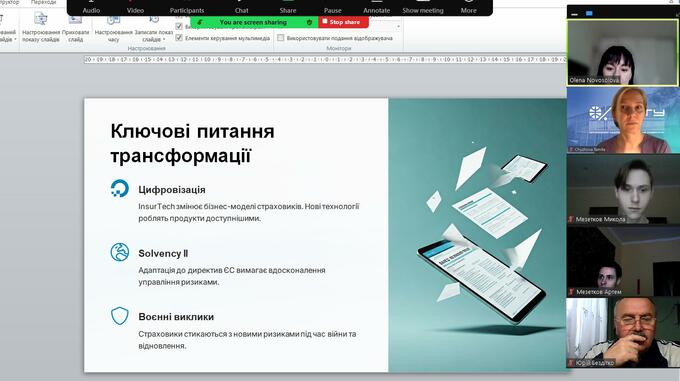The width and height of the screenshot is (680, 381).
Task: Open Annotate tools
Action: (x=376, y=8)
